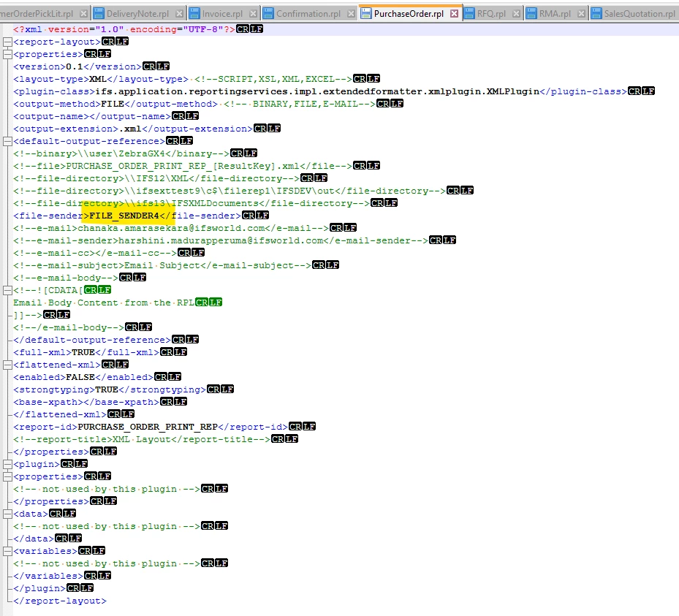Click the closing flattened-xml tag
Viewport: 679px width, 616px height.
click(x=60, y=415)
